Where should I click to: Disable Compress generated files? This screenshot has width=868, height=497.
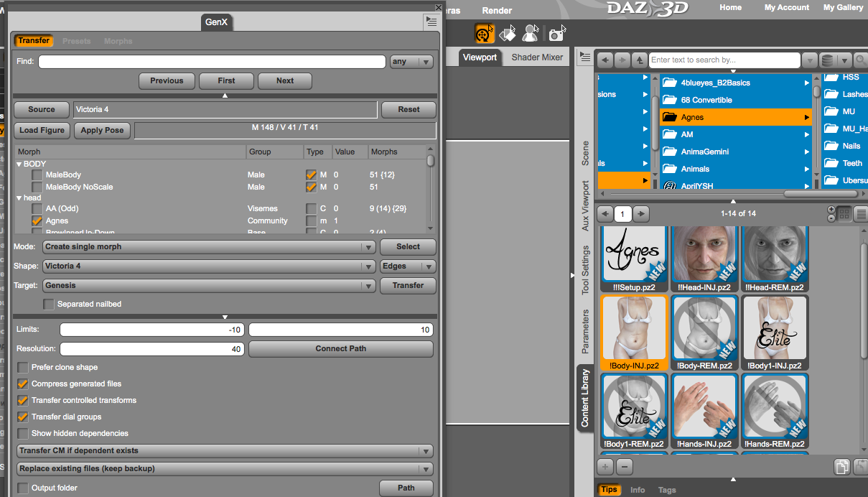point(23,384)
